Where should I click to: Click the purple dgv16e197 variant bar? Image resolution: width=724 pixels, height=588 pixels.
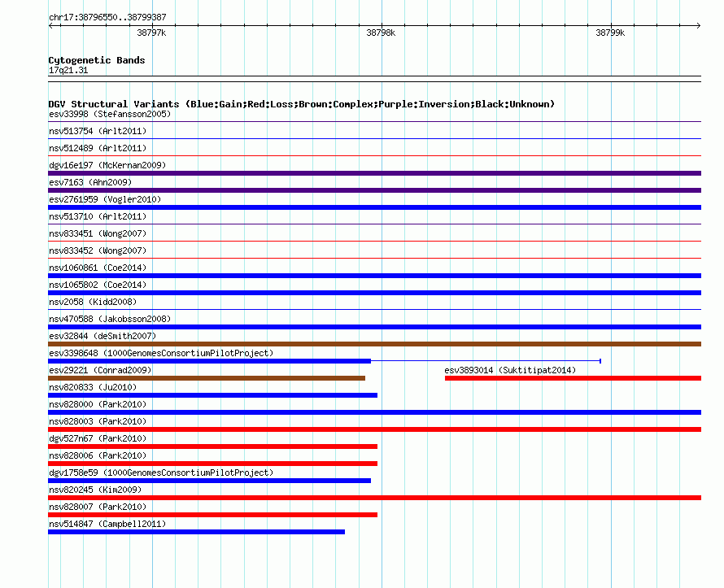point(374,173)
